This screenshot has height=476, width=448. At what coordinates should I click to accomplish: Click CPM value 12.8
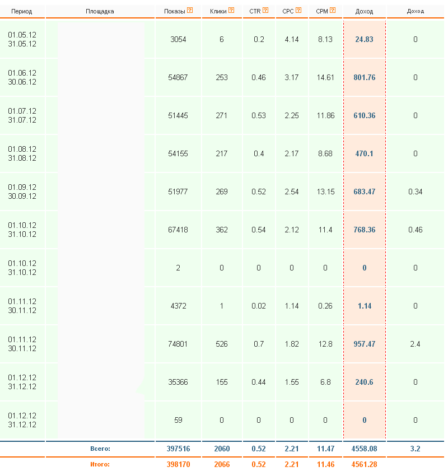tap(325, 344)
